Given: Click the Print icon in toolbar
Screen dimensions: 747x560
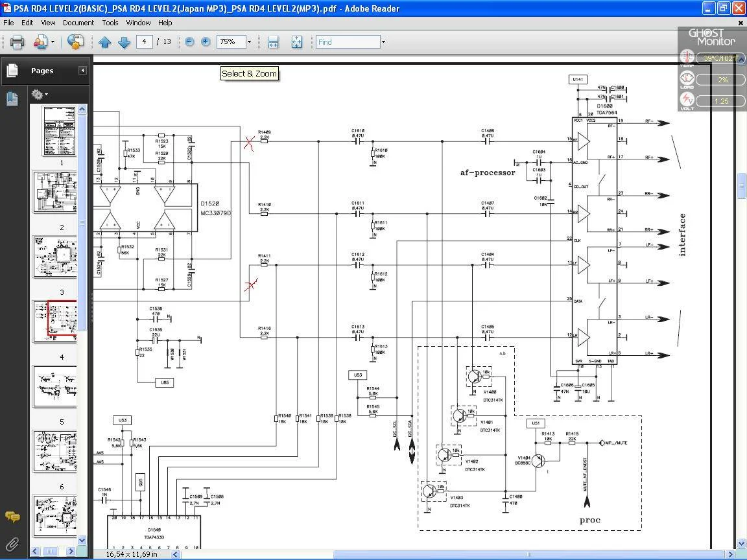Looking at the screenshot, I should [x=17, y=42].
